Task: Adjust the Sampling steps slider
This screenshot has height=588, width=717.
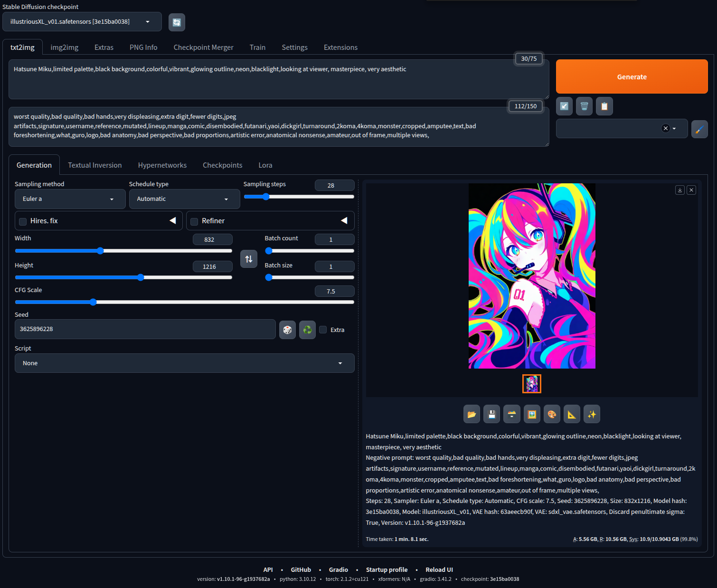Action: tap(299, 197)
